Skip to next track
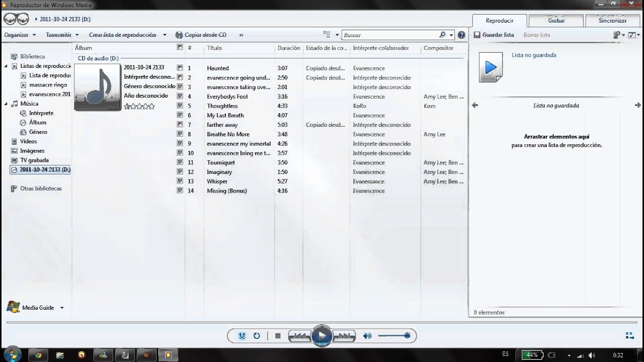 (344, 336)
